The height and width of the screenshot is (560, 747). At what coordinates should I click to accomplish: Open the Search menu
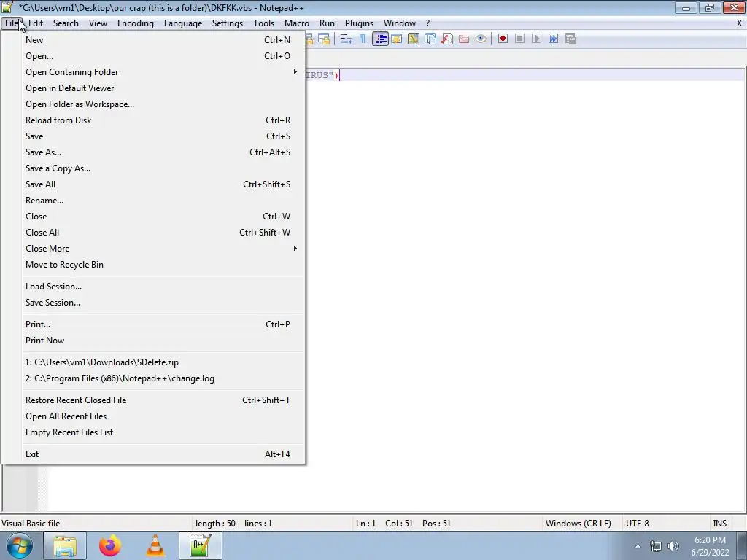point(66,23)
